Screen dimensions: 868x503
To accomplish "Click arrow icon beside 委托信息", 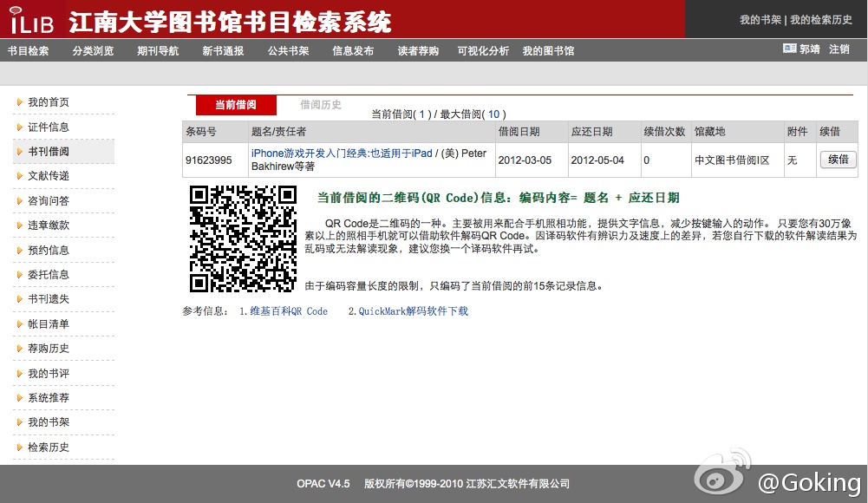I will pos(20,274).
